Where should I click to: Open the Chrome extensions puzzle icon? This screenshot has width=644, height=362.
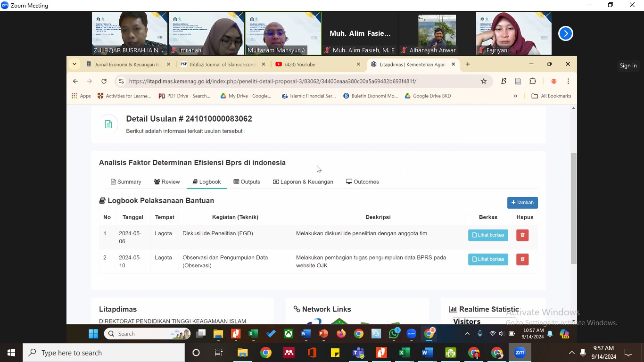[x=533, y=82]
